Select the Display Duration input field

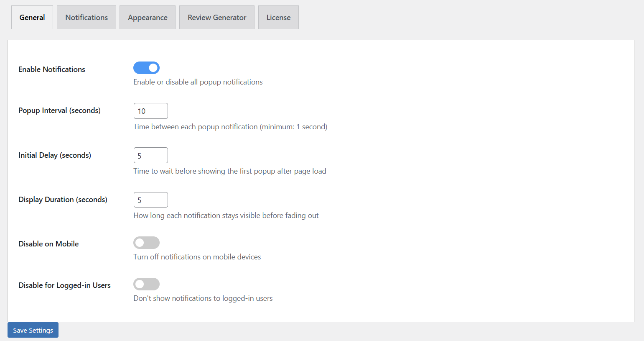pos(150,200)
